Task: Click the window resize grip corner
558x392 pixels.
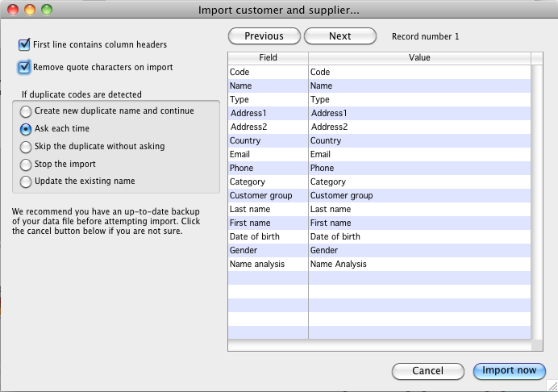Action: tap(552, 386)
